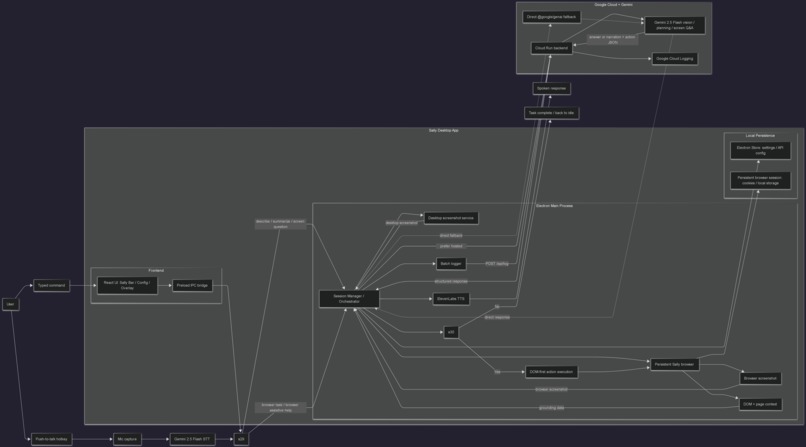Click the 'Push-to-talk hotkey' node

[51, 439]
